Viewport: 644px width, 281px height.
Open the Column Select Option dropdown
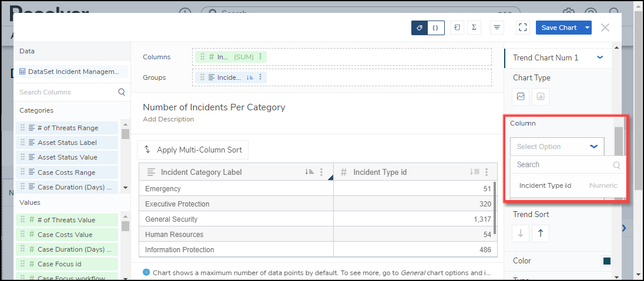click(x=557, y=147)
